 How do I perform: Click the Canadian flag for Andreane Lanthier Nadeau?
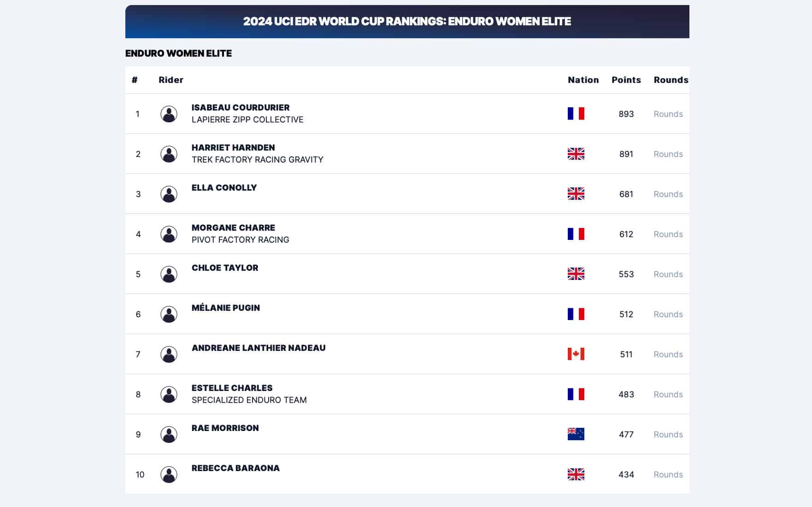[576, 354]
